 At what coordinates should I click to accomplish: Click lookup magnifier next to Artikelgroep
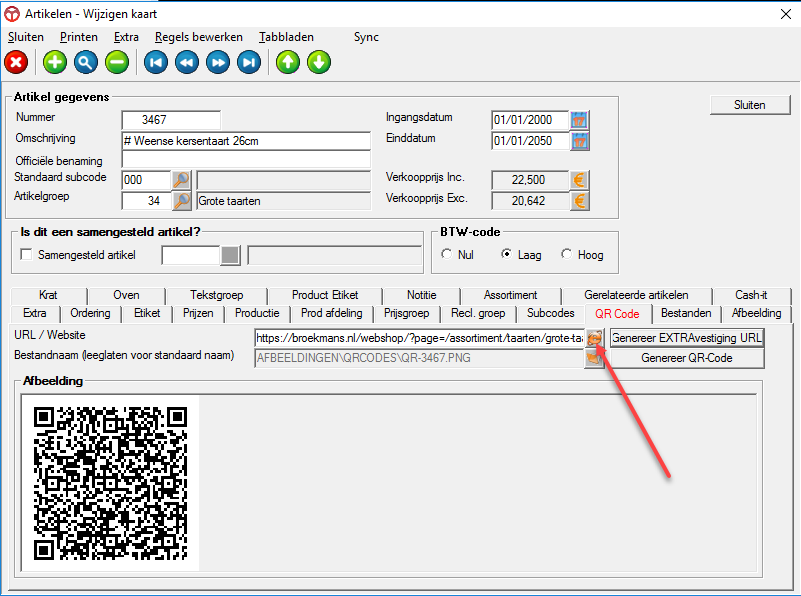point(181,201)
